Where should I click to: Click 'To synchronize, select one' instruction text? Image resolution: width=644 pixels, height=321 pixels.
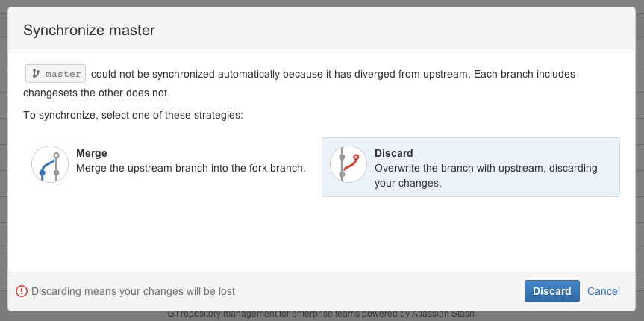[133, 115]
